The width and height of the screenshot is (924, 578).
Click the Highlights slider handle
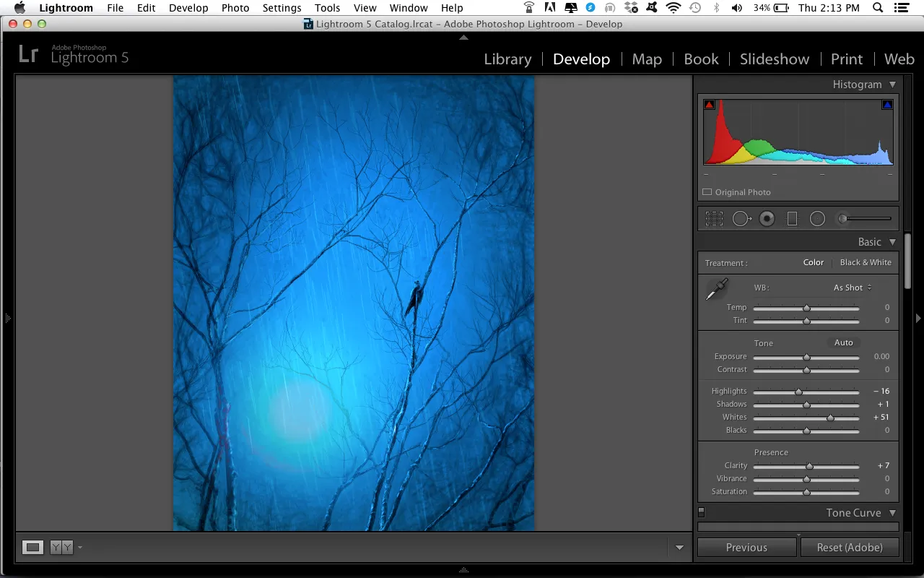(798, 392)
